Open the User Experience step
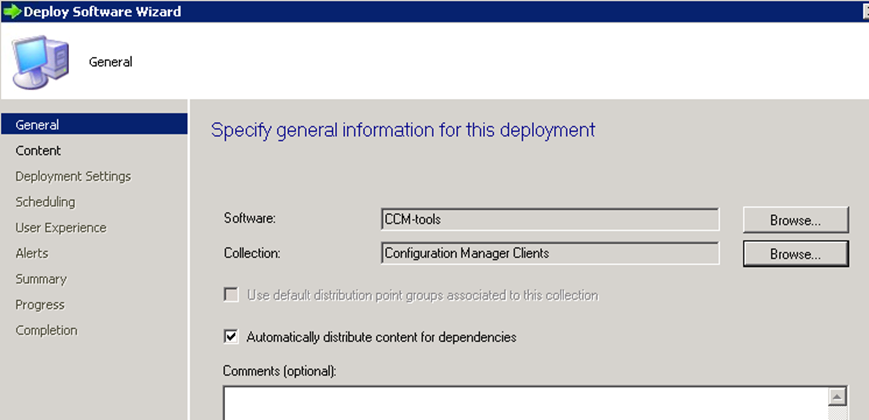869x420 pixels. (x=61, y=228)
